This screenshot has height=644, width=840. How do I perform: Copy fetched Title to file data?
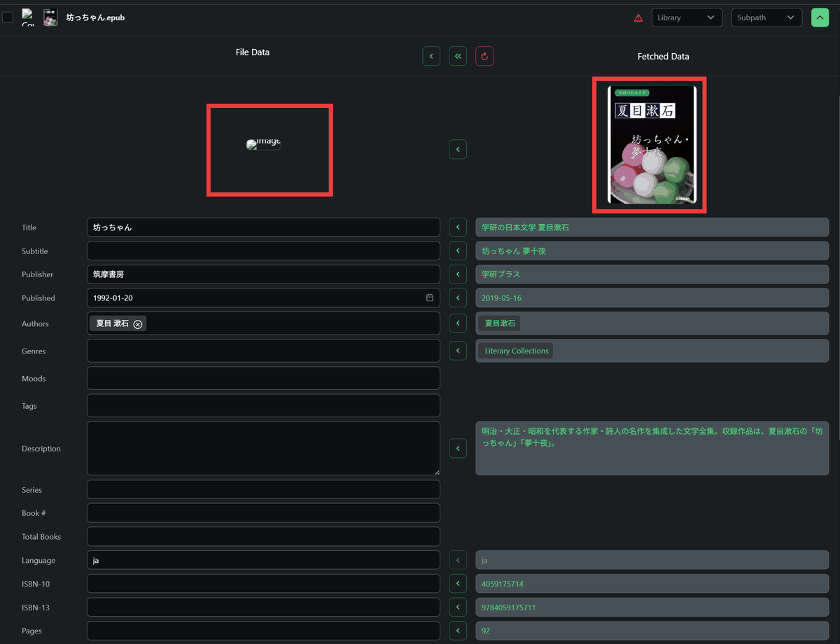pos(458,227)
